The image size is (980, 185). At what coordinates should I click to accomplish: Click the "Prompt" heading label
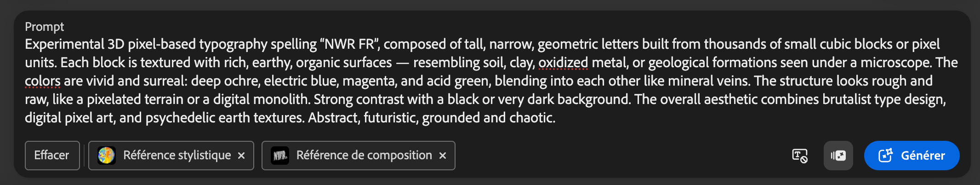(45, 27)
